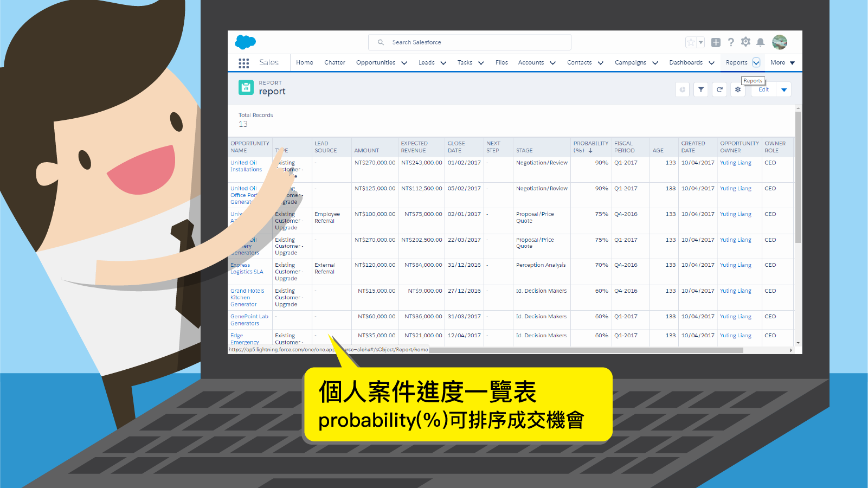Click the Employee Referral lead source cell
Image resolution: width=868 pixels, height=488 pixels.
(327, 217)
